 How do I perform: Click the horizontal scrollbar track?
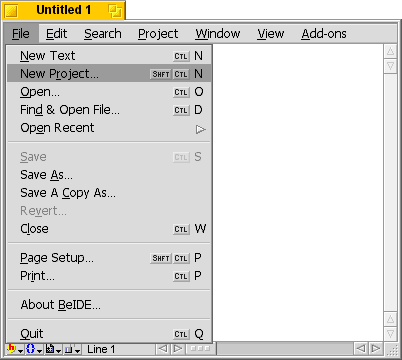click(x=285, y=349)
